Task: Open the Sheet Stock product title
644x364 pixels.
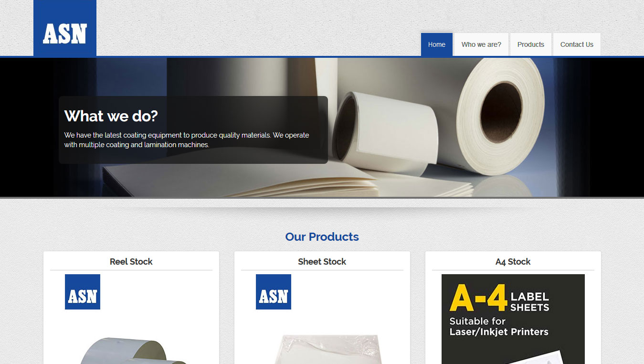Action: coord(322,262)
